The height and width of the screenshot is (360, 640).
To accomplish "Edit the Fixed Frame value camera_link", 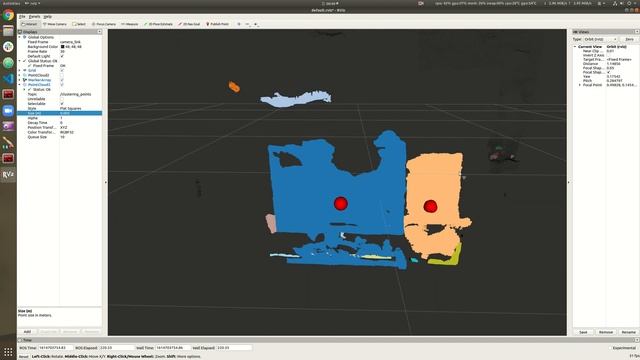I will click(71, 42).
